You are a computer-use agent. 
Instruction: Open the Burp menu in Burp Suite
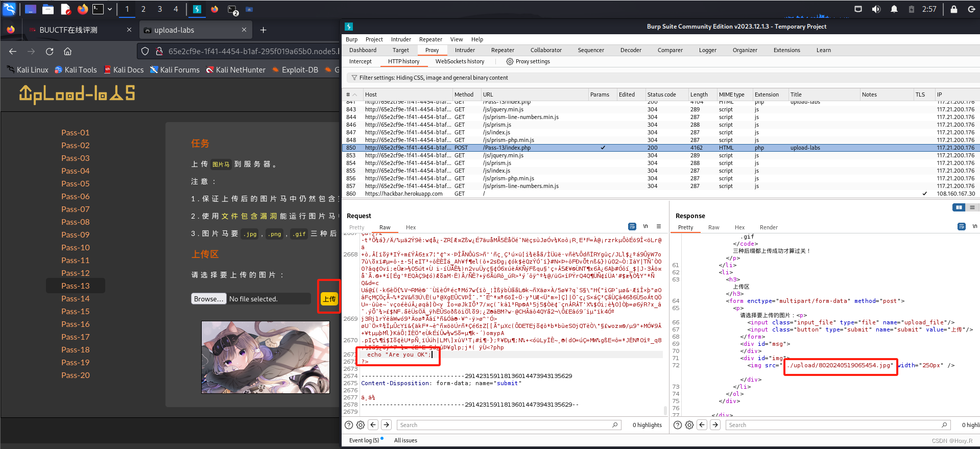click(x=352, y=39)
